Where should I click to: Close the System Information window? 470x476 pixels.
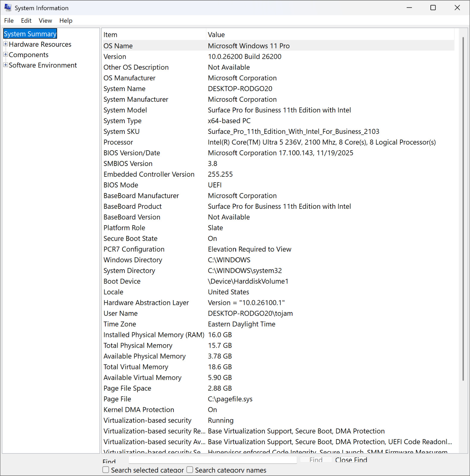click(x=457, y=8)
